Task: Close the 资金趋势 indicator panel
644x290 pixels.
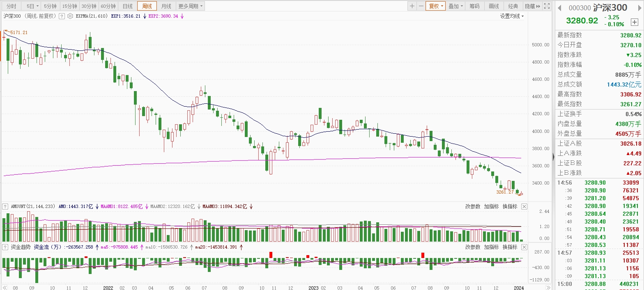Action: click(x=524, y=247)
